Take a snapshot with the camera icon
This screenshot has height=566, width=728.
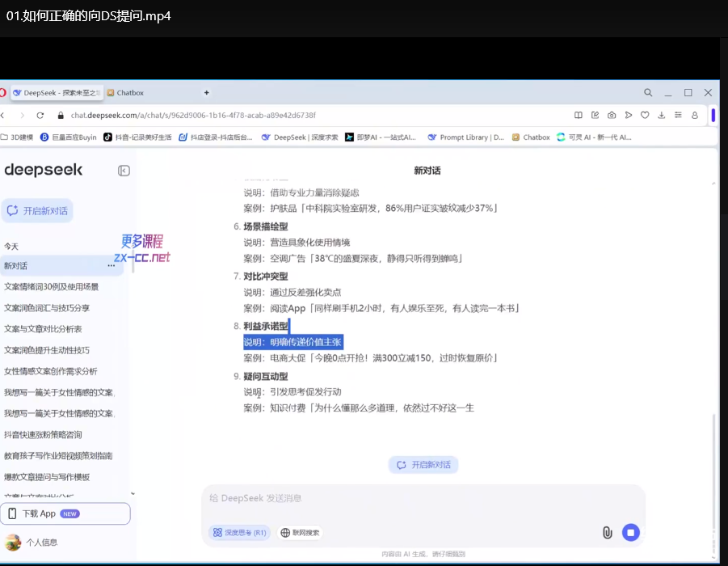coord(612,116)
